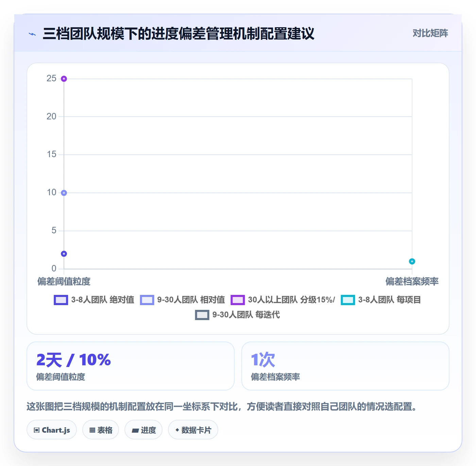The width and height of the screenshot is (476, 466).
Task: Click the 2天 / 10% stat value
Action: tap(73, 360)
